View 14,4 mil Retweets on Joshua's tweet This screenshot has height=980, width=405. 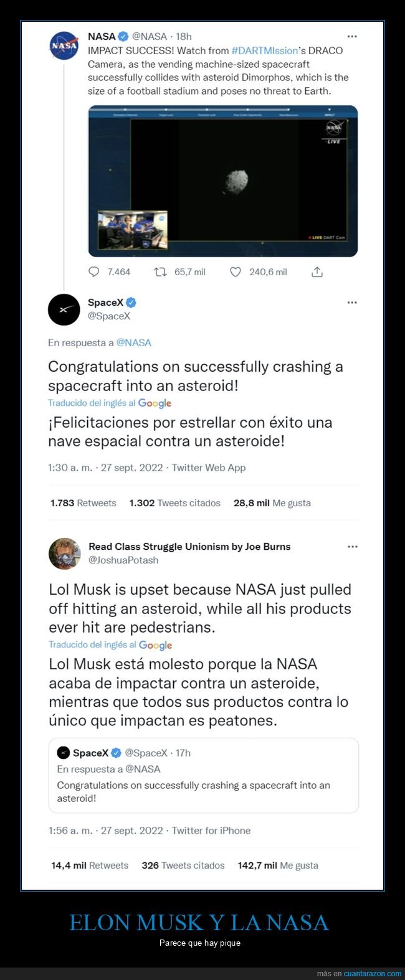point(90,865)
